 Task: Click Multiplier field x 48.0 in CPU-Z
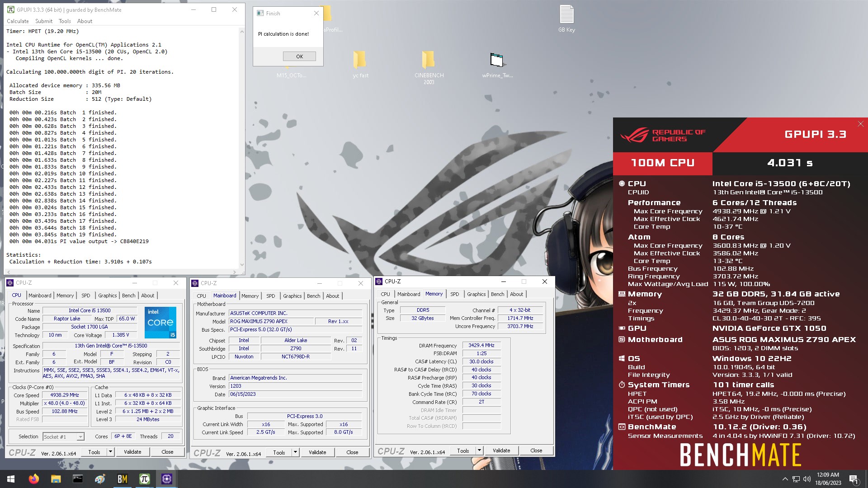(65, 403)
